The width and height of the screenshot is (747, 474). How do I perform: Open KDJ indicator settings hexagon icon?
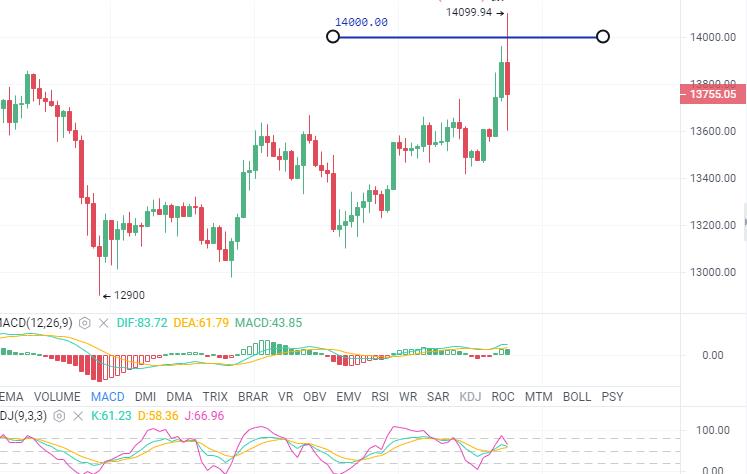(x=59, y=416)
